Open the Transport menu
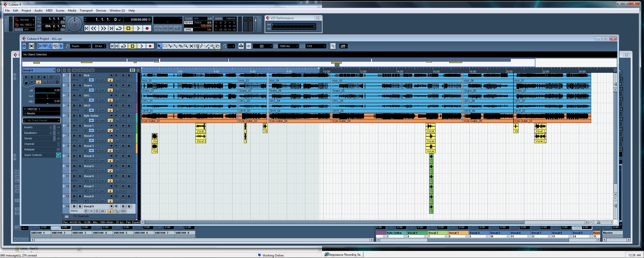The image size is (644, 258). (x=86, y=11)
